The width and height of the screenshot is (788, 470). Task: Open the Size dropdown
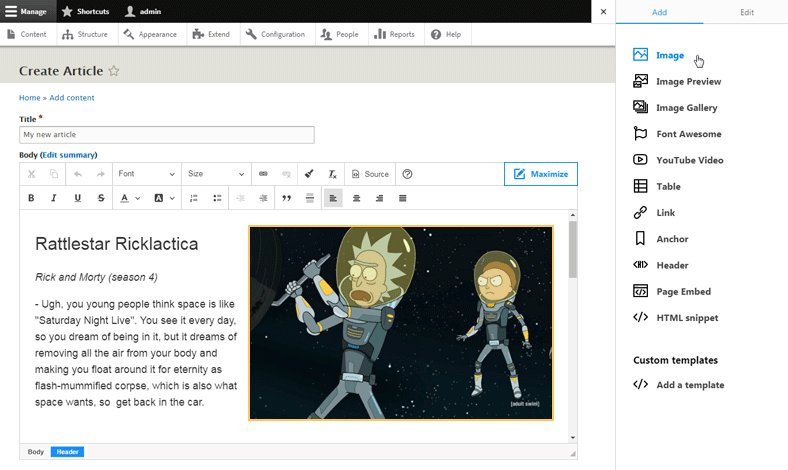tap(216, 174)
